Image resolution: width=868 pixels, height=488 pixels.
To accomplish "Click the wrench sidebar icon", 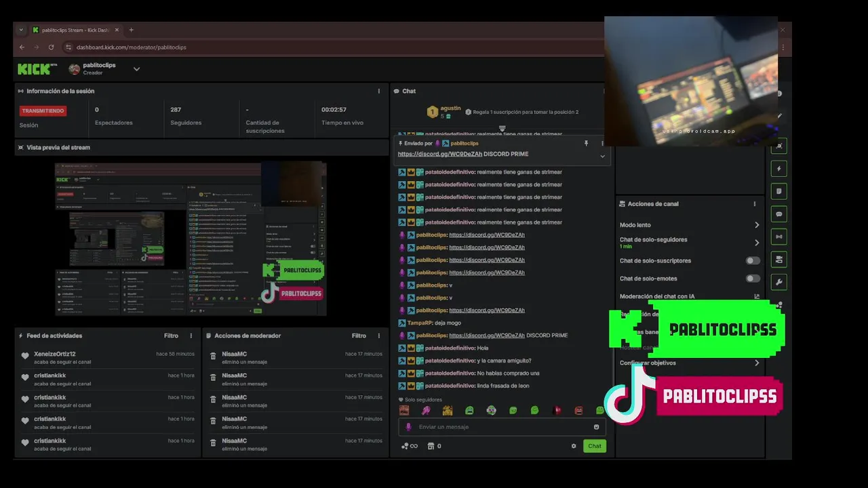I will 779,282.
